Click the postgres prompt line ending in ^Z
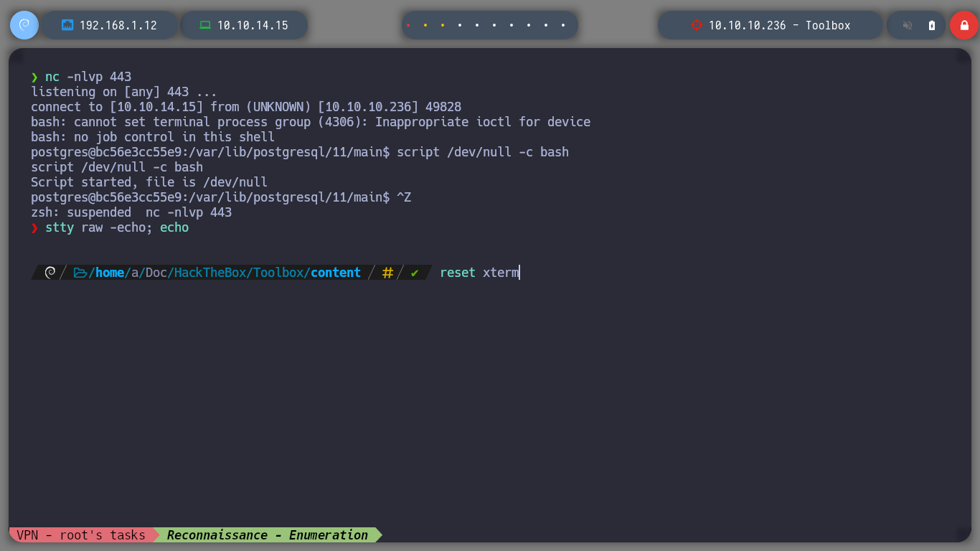 (x=221, y=197)
